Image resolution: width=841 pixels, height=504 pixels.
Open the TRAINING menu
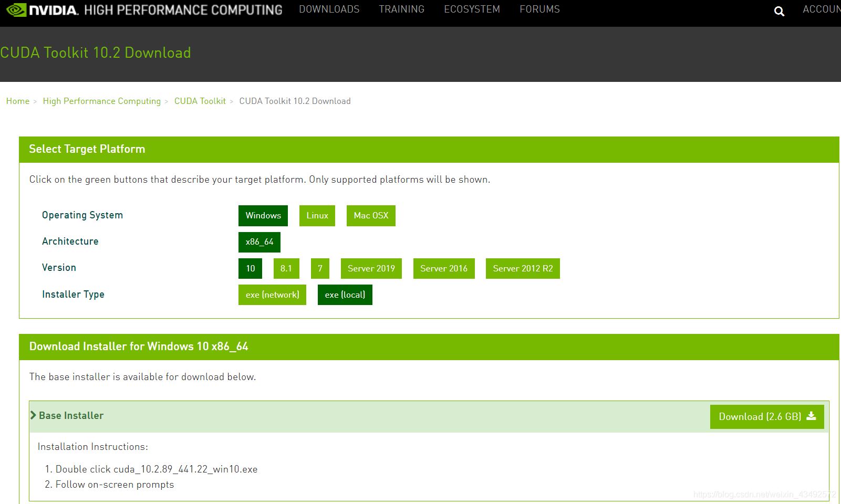pos(401,9)
